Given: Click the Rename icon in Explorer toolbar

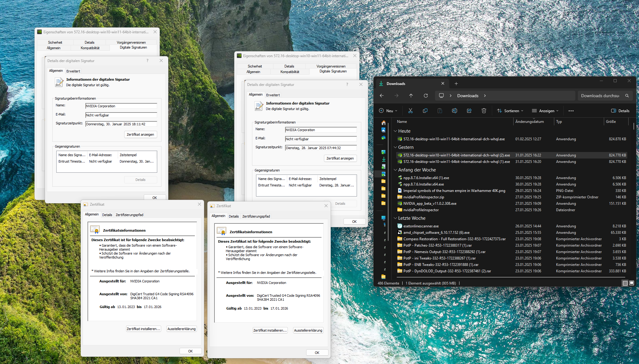Looking at the screenshot, I should (454, 111).
